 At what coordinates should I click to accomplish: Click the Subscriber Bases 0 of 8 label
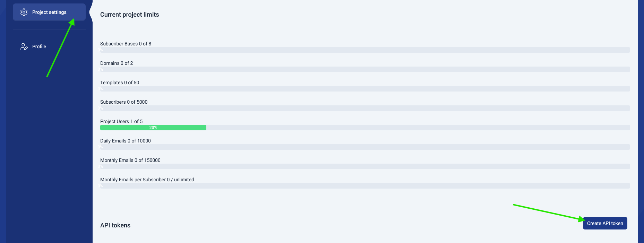coord(126,44)
